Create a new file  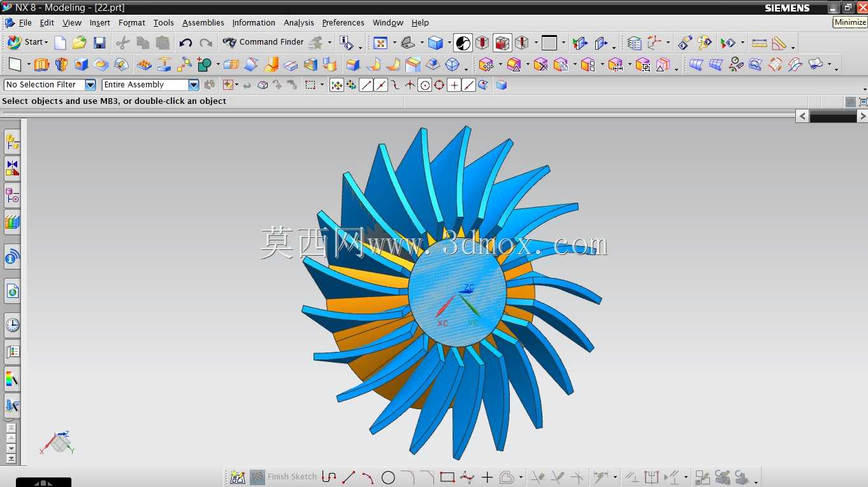(60, 43)
